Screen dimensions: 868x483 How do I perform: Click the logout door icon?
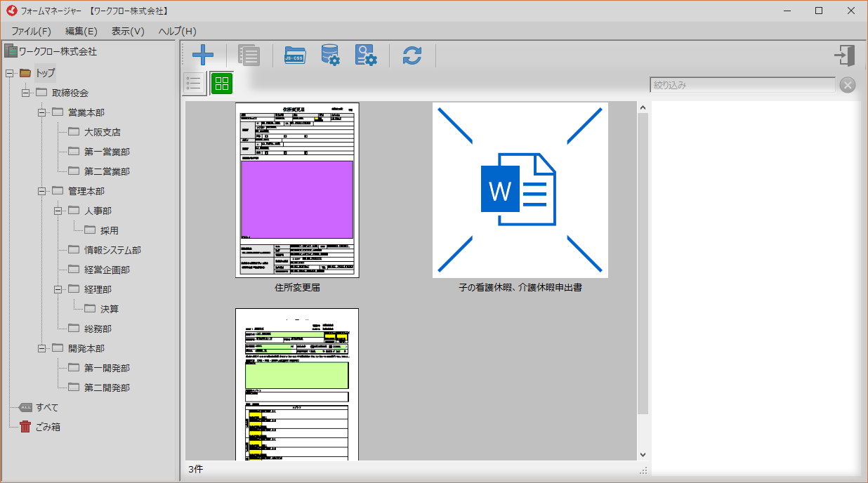(x=844, y=55)
